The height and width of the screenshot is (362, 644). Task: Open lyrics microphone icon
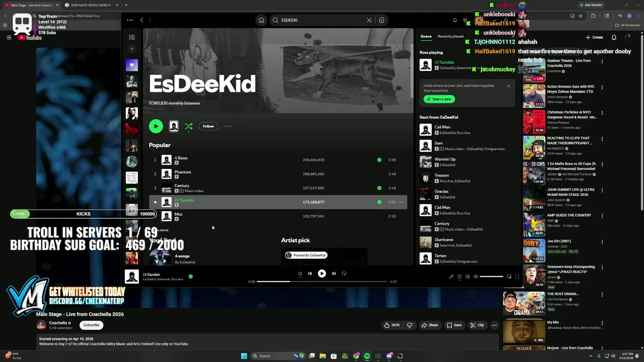pos(451,277)
